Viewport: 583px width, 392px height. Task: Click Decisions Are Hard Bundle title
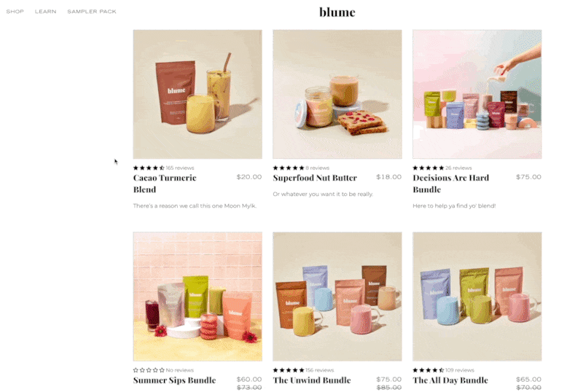pos(450,184)
